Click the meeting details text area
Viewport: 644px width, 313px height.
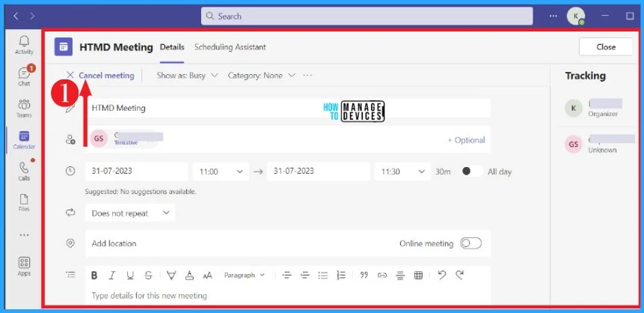287,296
